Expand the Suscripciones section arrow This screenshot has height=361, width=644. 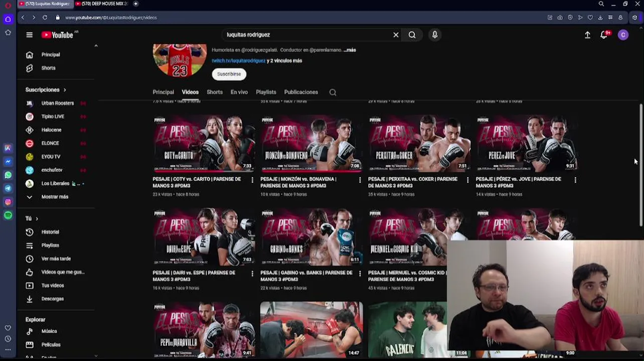(x=65, y=90)
